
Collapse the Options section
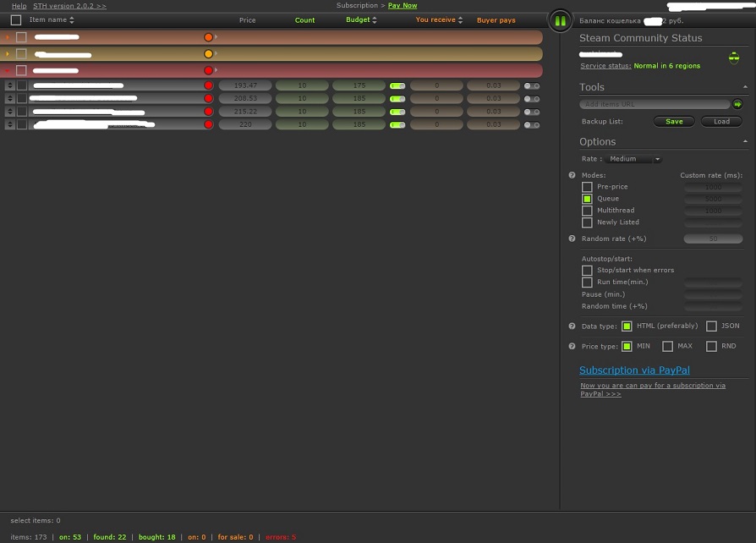(745, 141)
